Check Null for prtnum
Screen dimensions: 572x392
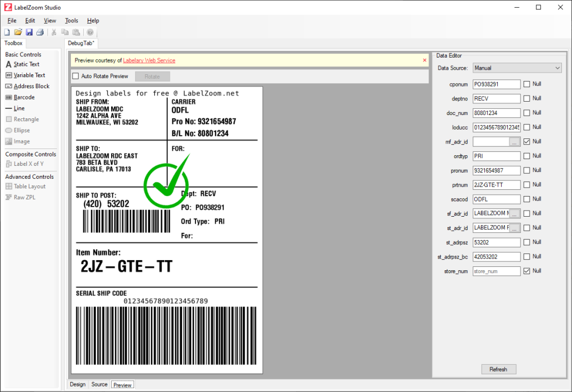point(527,185)
